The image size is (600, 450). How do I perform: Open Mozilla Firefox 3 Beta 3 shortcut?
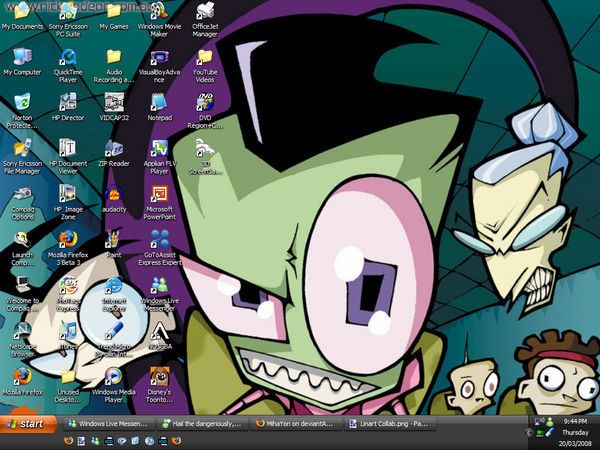point(68,248)
